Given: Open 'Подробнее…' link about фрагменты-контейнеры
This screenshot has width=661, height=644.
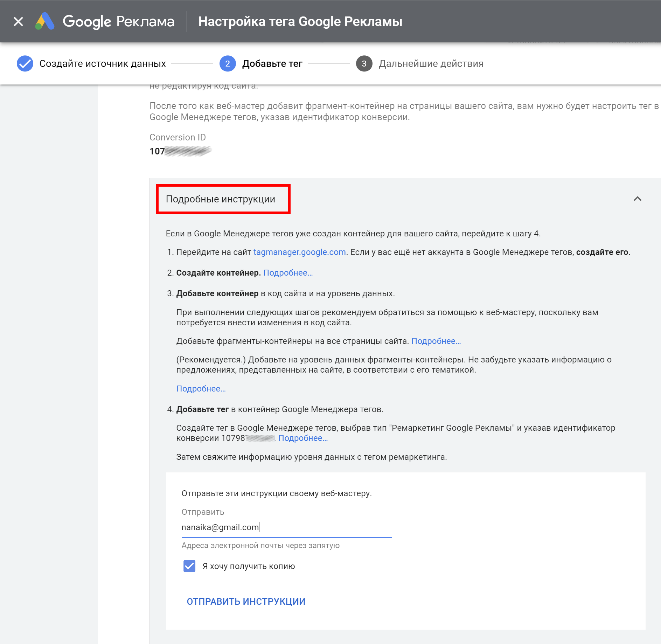Looking at the screenshot, I should tap(436, 341).
